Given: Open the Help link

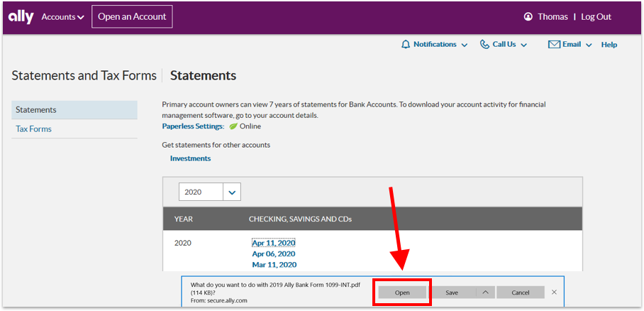Looking at the screenshot, I should (x=609, y=45).
